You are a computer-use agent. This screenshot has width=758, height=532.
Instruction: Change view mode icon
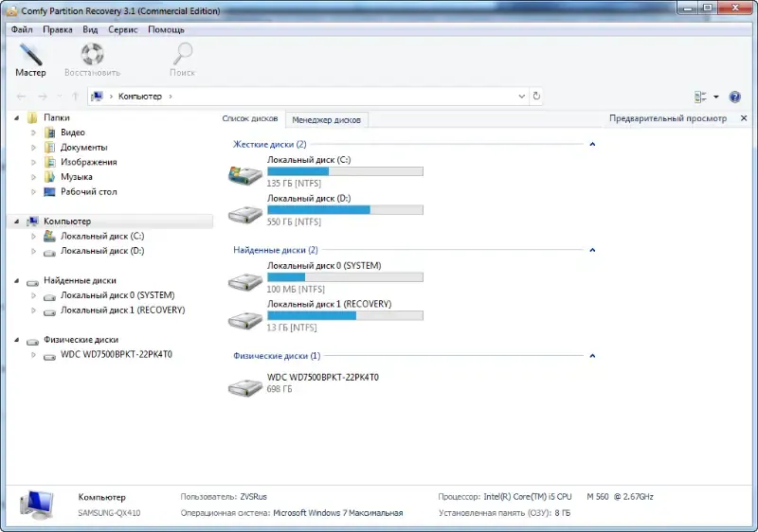pyautogui.click(x=700, y=98)
